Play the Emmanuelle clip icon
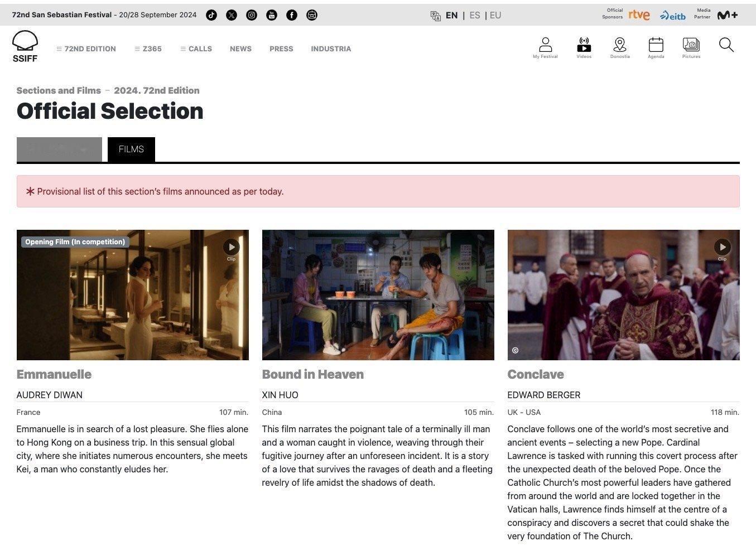 (x=231, y=247)
